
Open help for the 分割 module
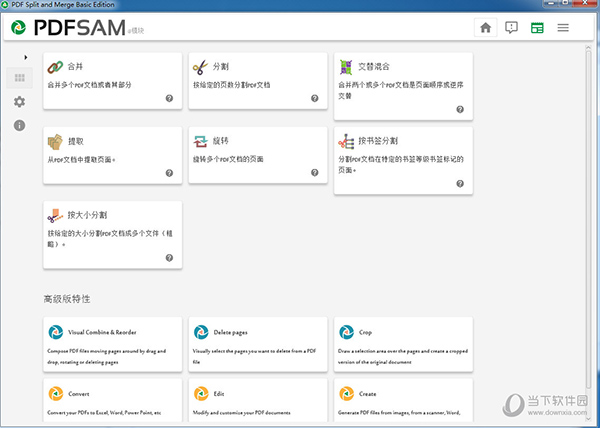tap(315, 98)
